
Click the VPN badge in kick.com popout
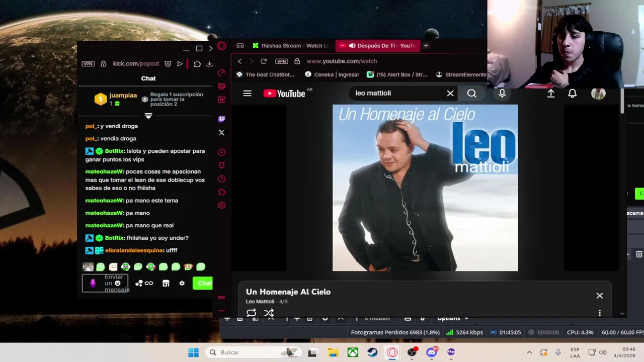(x=88, y=64)
